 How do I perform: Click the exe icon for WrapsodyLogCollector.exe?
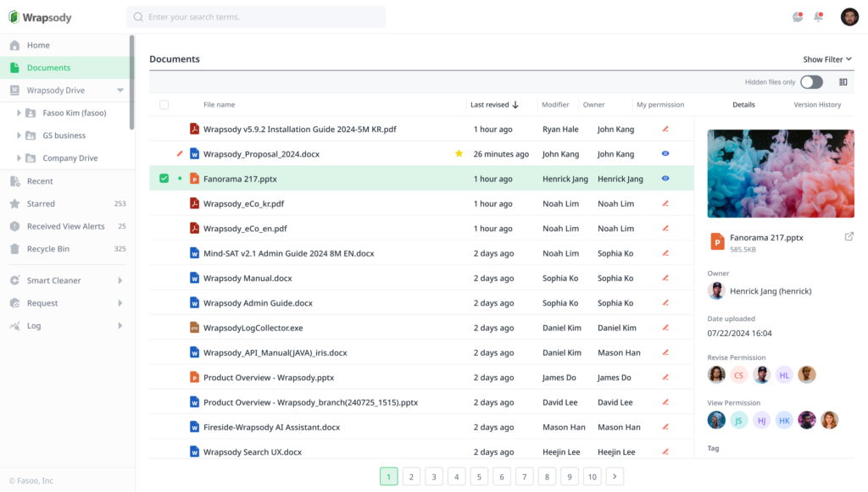(x=194, y=328)
